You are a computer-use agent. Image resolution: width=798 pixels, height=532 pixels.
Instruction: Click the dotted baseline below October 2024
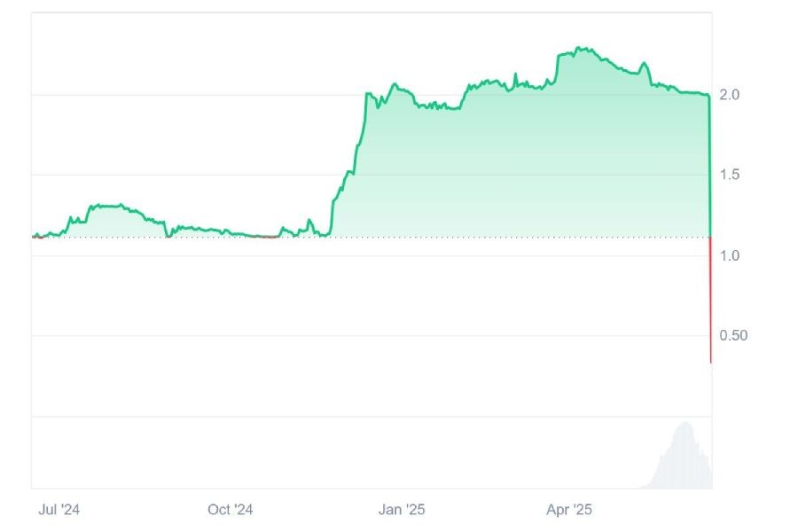pyautogui.click(x=231, y=238)
